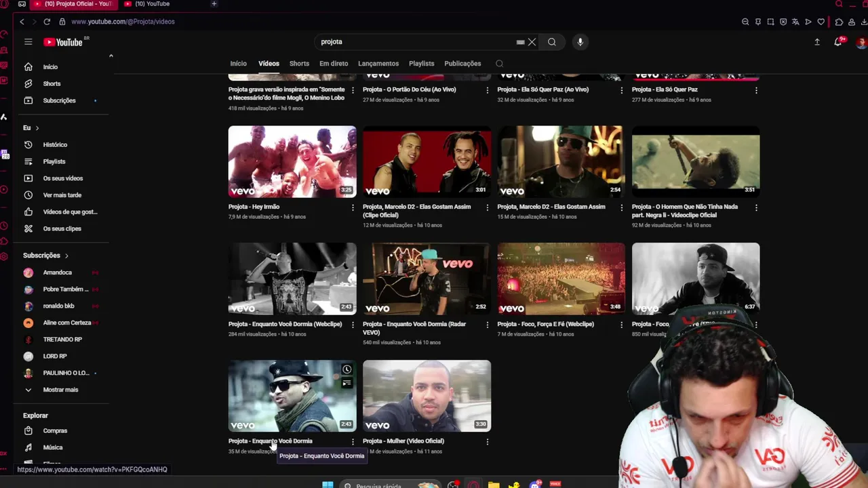The width and height of the screenshot is (868, 488).
Task: Open Compras under Explorar
Action: pyautogui.click(x=55, y=430)
